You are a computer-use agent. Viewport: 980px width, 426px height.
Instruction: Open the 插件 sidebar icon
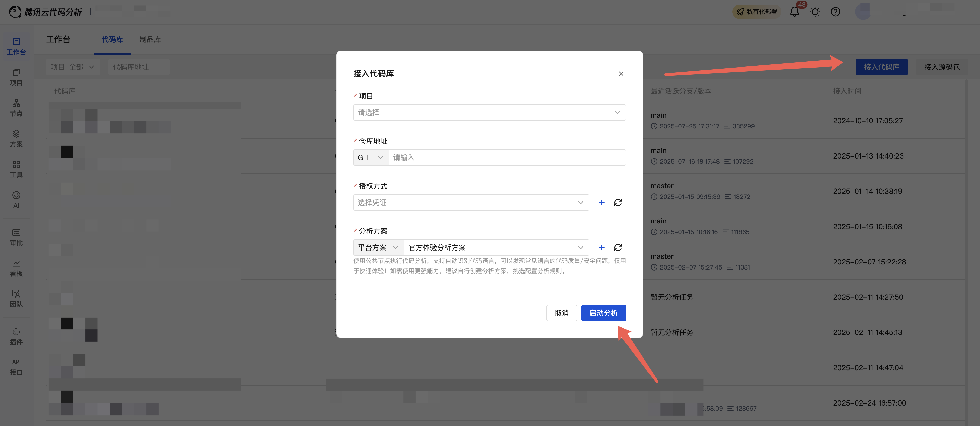click(x=16, y=337)
